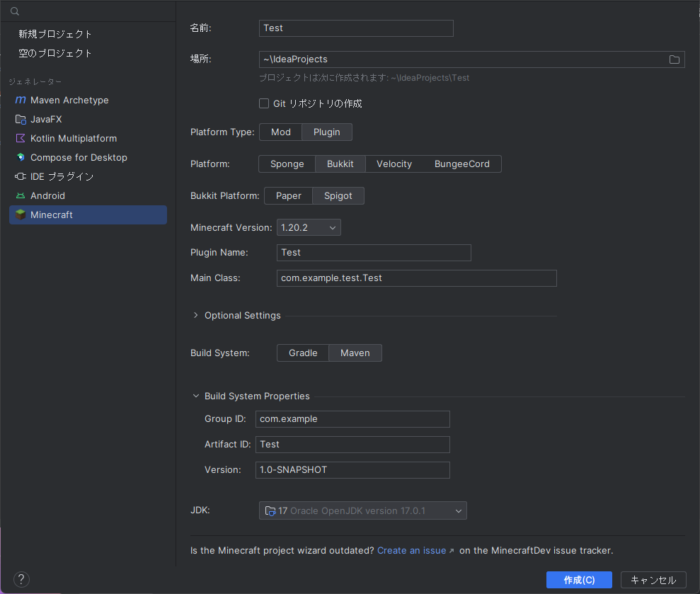700x594 pixels.
Task: Open the JDK selection dropdown
Action: [362, 510]
